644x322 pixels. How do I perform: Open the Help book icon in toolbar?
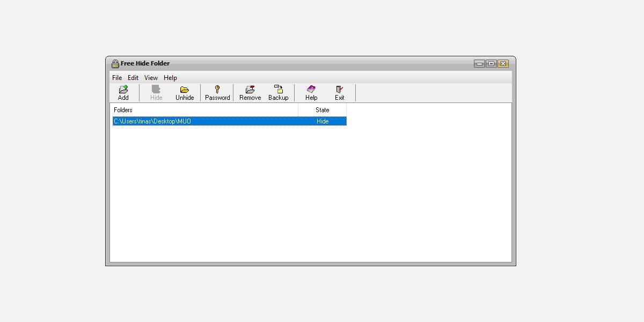(311, 89)
